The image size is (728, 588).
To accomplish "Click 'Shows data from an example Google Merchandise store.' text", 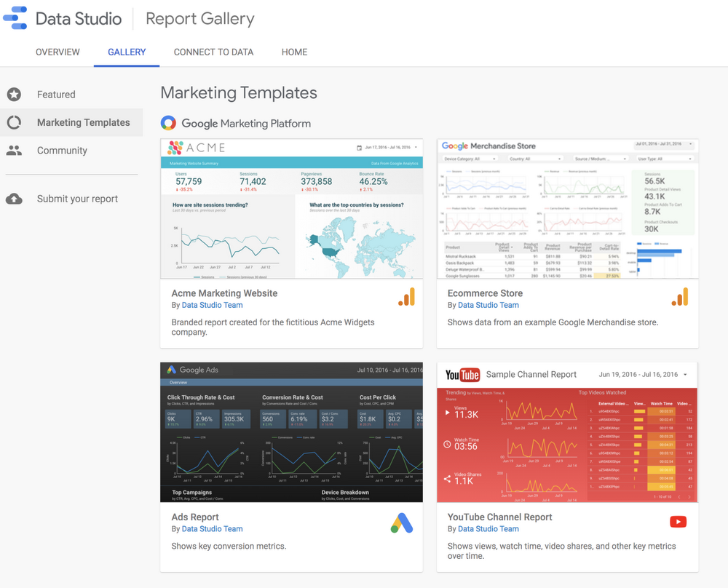I will (x=553, y=322).
